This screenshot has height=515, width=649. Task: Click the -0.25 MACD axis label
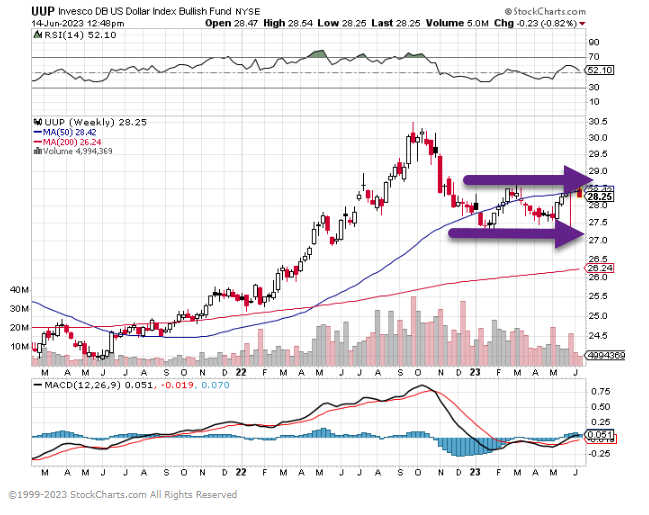pos(599,454)
